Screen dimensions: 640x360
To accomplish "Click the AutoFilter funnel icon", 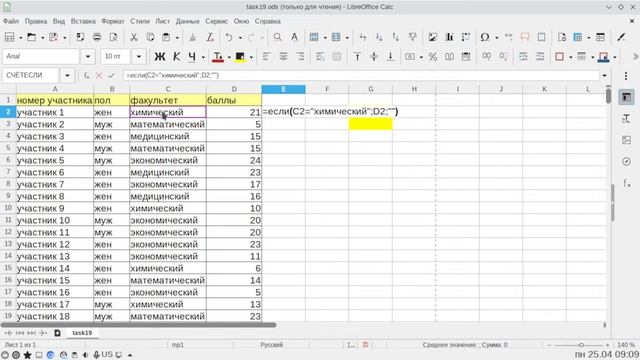I will click(x=413, y=37).
